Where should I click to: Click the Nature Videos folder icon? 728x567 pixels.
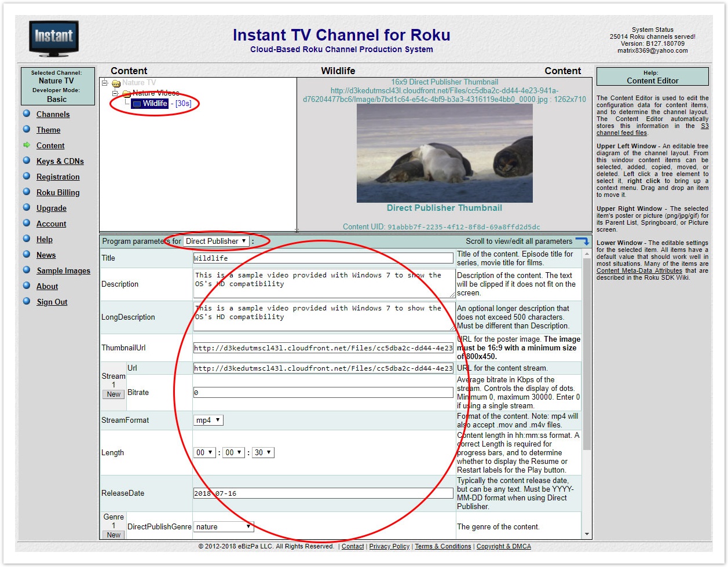pos(126,93)
